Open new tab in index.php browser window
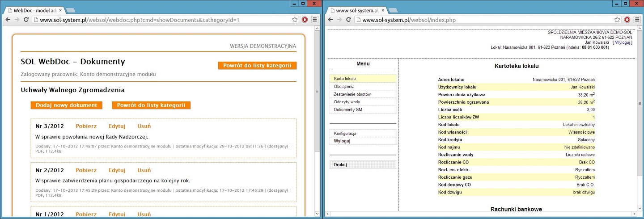Viewport: 644px width, 219px height. pos(394,10)
